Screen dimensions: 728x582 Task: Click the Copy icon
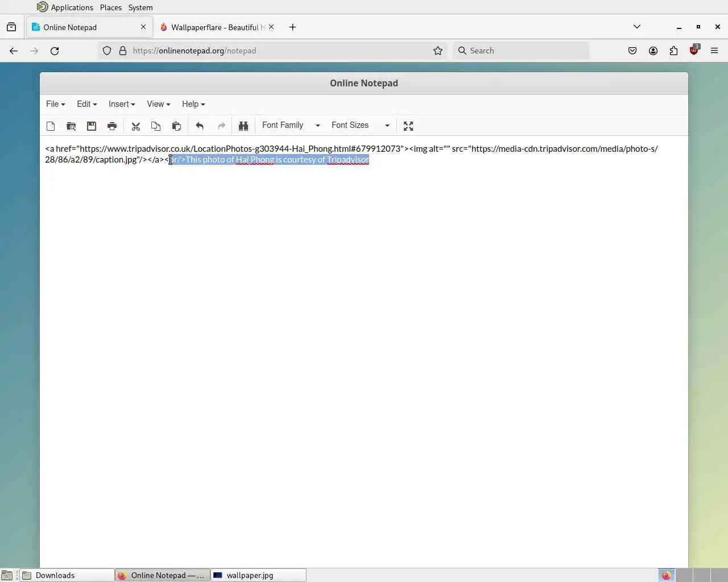coord(156,126)
